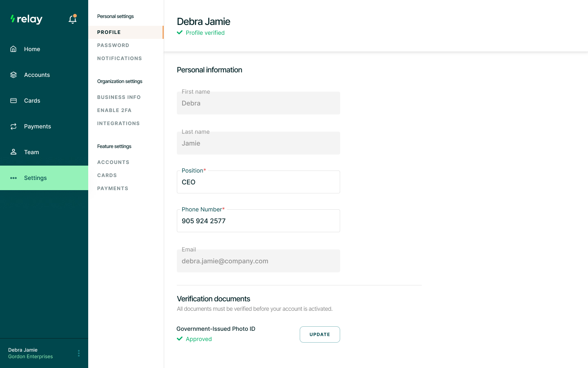
Task: Click the Cards credit card icon
Action: coord(13,101)
